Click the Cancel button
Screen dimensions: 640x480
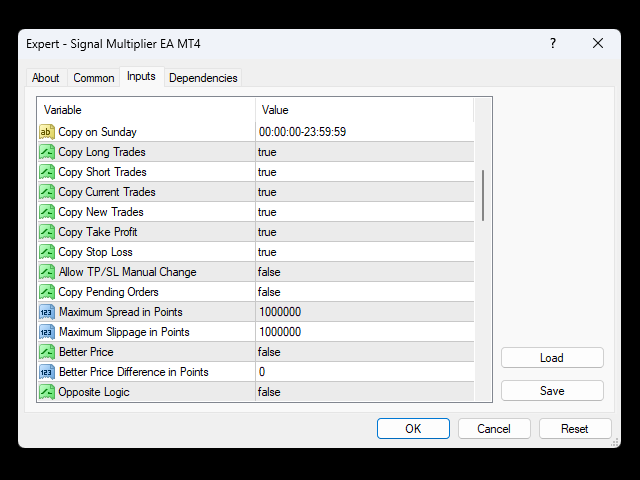494,429
